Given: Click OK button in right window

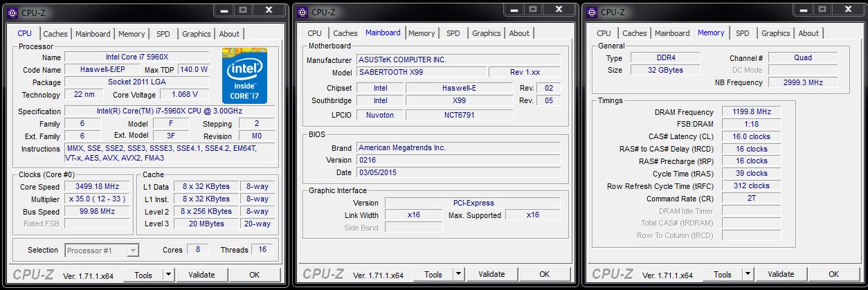Looking at the screenshot, I should pos(833,275).
